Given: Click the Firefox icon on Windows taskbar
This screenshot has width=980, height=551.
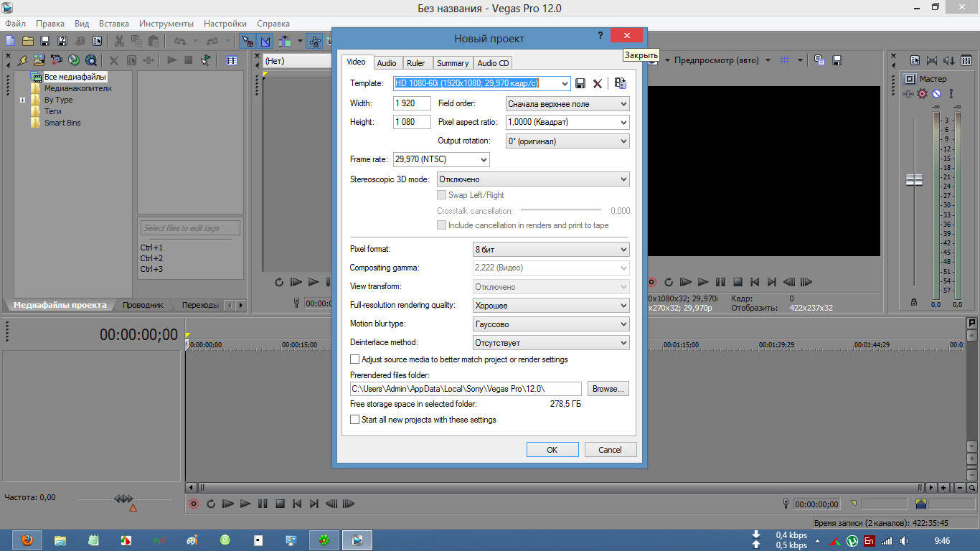Looking at the screenshot, I should pyautogui.click(x=27, y=540).
